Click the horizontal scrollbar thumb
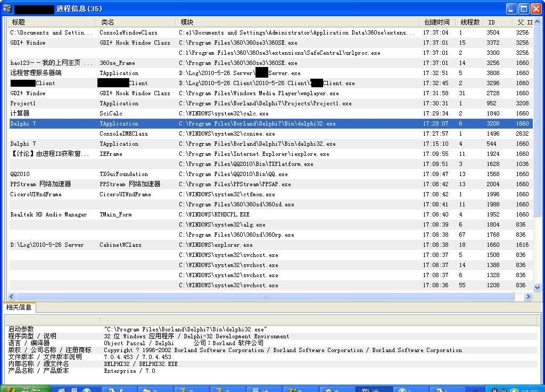 (x=266, y=296)
